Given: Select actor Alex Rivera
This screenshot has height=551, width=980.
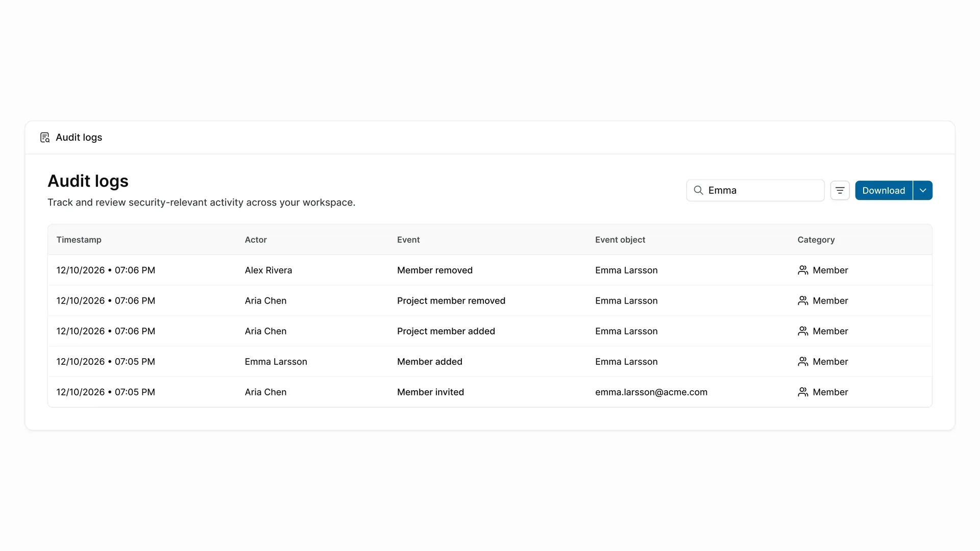Looking at the screenshot, I should pos(268,270).
